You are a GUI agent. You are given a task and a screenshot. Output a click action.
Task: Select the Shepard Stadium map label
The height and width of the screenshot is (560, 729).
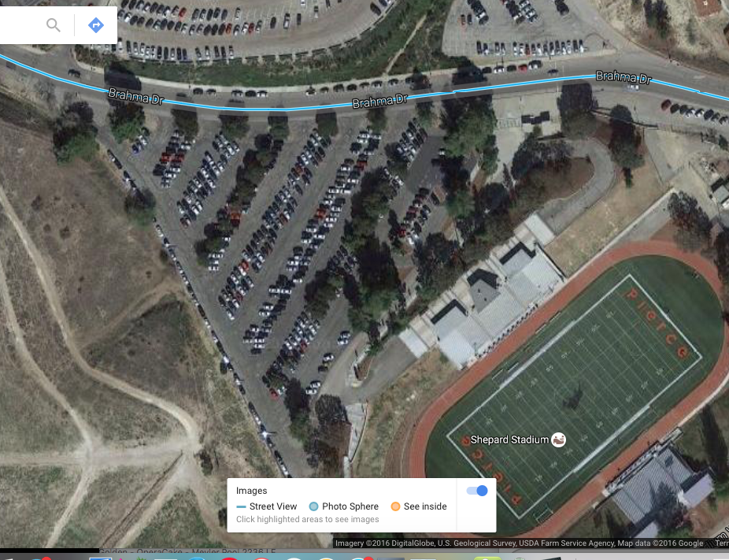point(509,439)
